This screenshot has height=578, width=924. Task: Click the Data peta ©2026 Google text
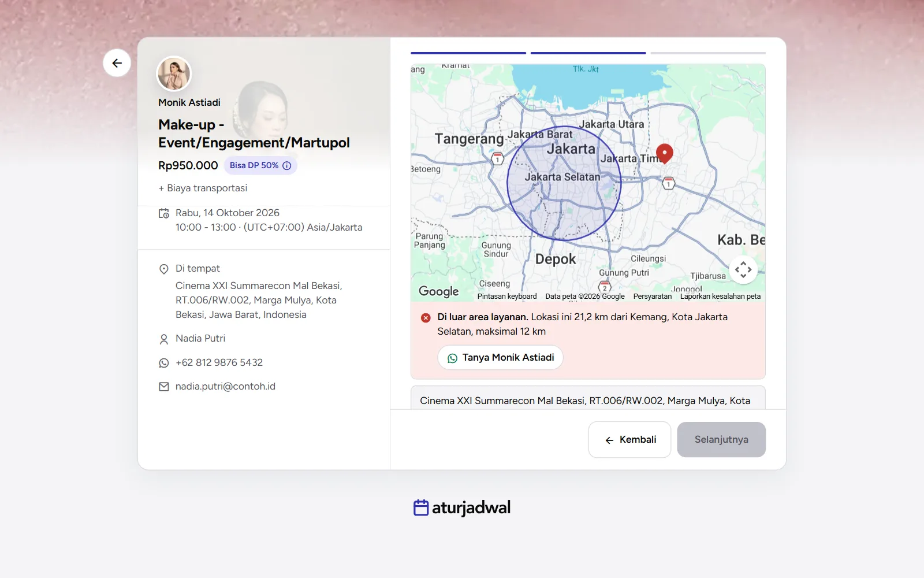coord(585,297)
